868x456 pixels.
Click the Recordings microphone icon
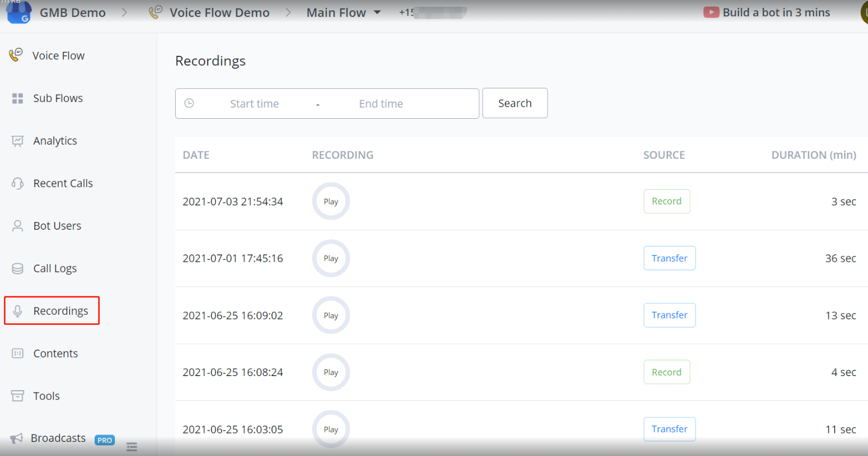click(x=17, y=311)
